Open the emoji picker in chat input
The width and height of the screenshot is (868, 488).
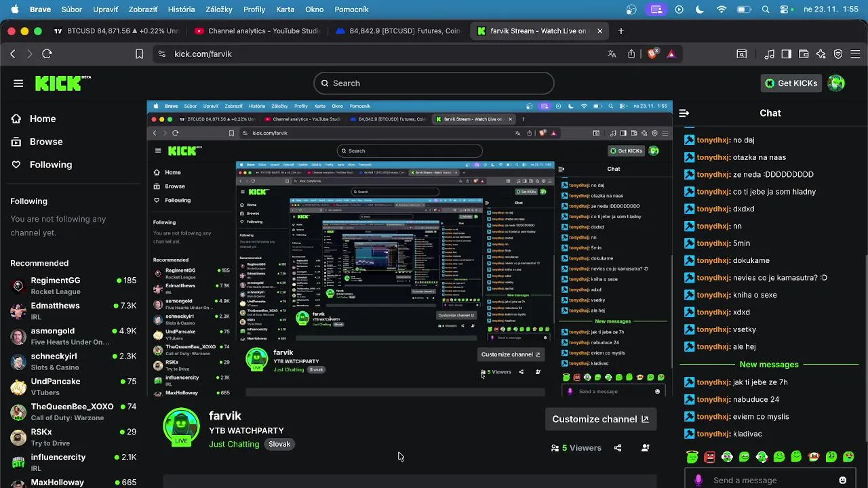click(843, 480)
